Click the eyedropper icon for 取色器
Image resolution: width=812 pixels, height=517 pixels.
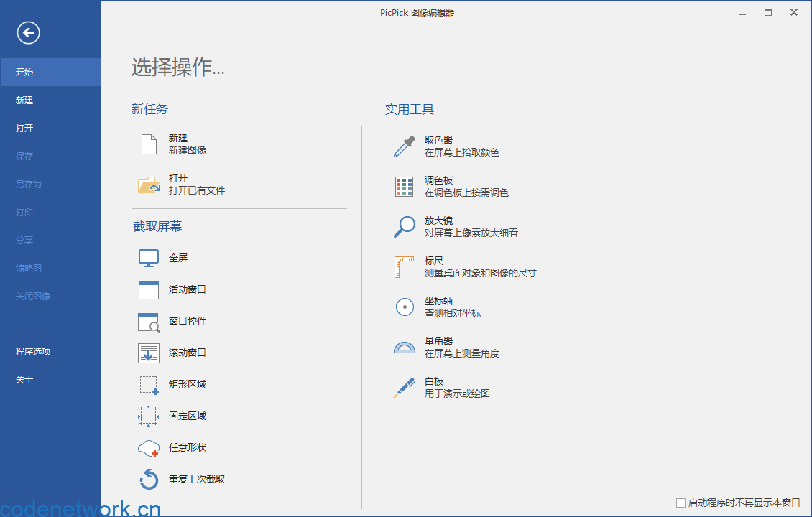click(x=405, y=146)
